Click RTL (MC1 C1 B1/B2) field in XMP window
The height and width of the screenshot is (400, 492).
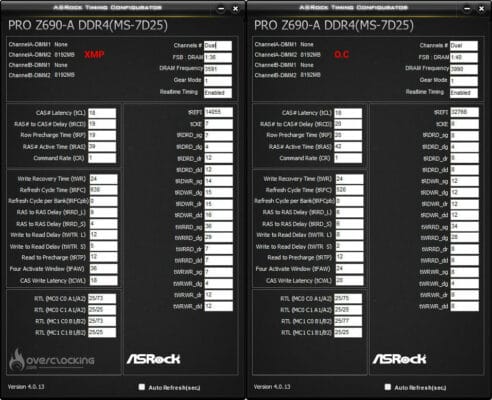102,332
